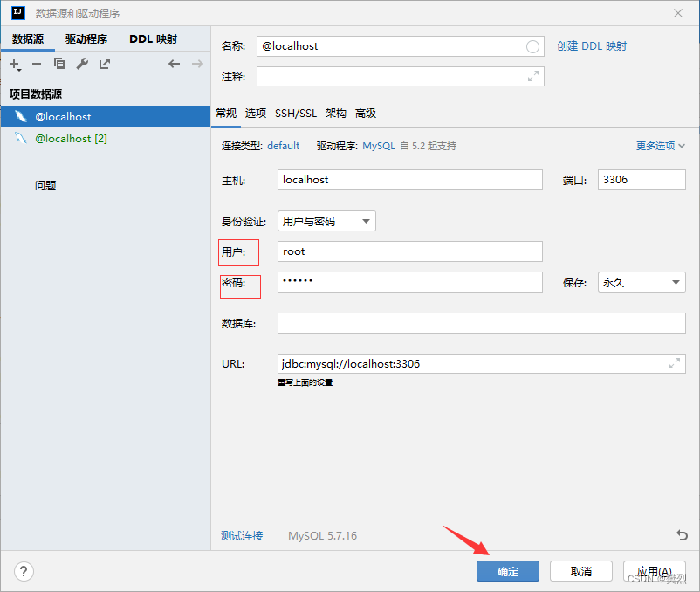Screen dimensions: 700x592
Task: Focus the 名称 input field
Action: click(400, 46)
